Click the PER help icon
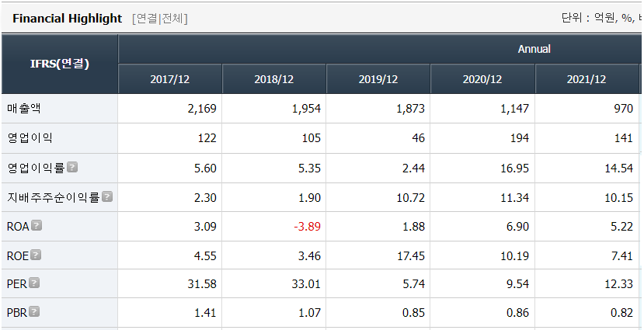This screenshot has height=330, width=644. pyautogui.click(x=34, y=283)
